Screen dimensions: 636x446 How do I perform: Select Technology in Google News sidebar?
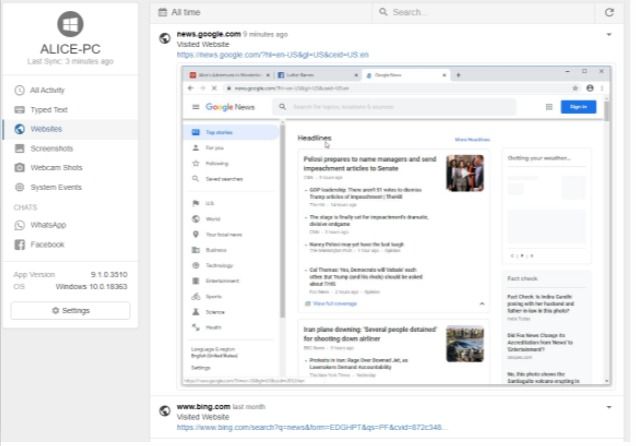coord(232,266)
